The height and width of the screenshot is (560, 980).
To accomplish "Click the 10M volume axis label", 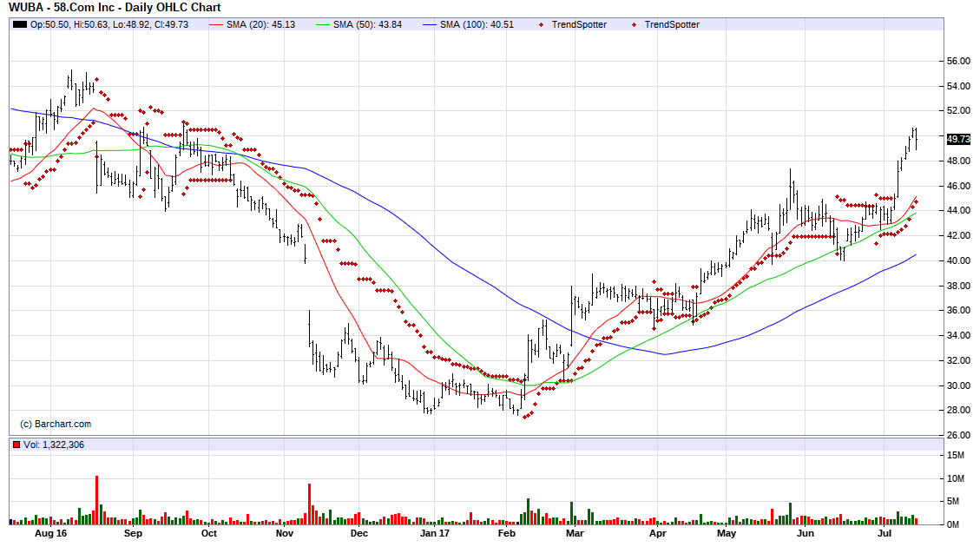I will click(x=955, y=478).
